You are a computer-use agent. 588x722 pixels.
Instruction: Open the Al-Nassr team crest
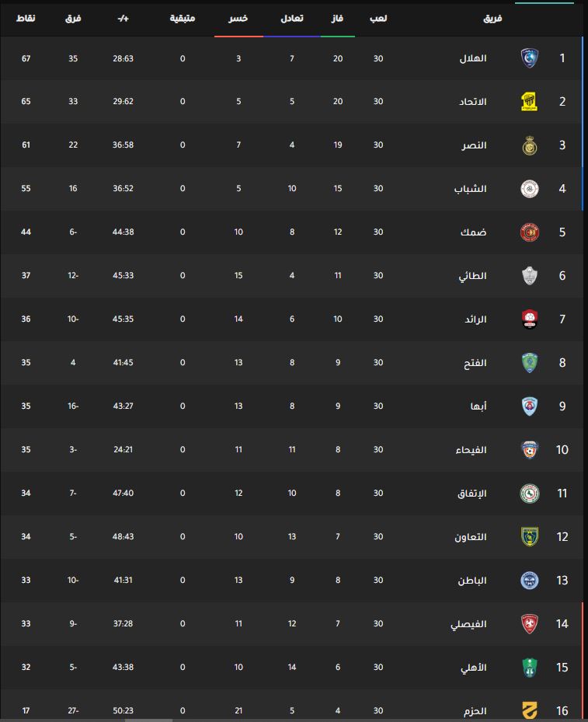[x=530, y=145]
